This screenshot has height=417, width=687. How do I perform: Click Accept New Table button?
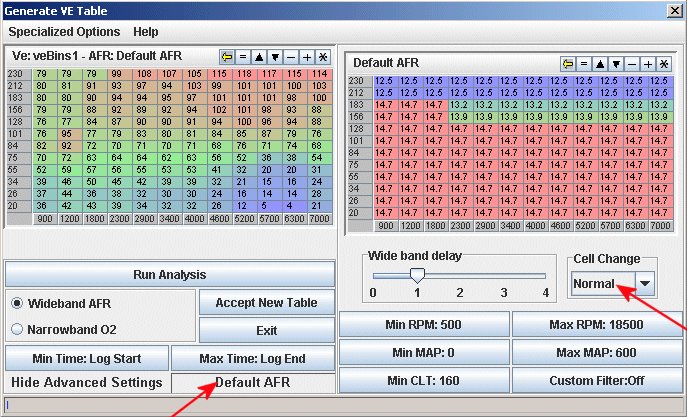coord(266,302)
